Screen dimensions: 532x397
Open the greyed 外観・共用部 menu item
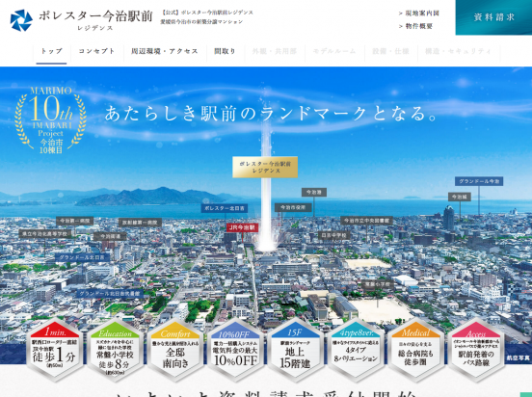tap(275, 52)
